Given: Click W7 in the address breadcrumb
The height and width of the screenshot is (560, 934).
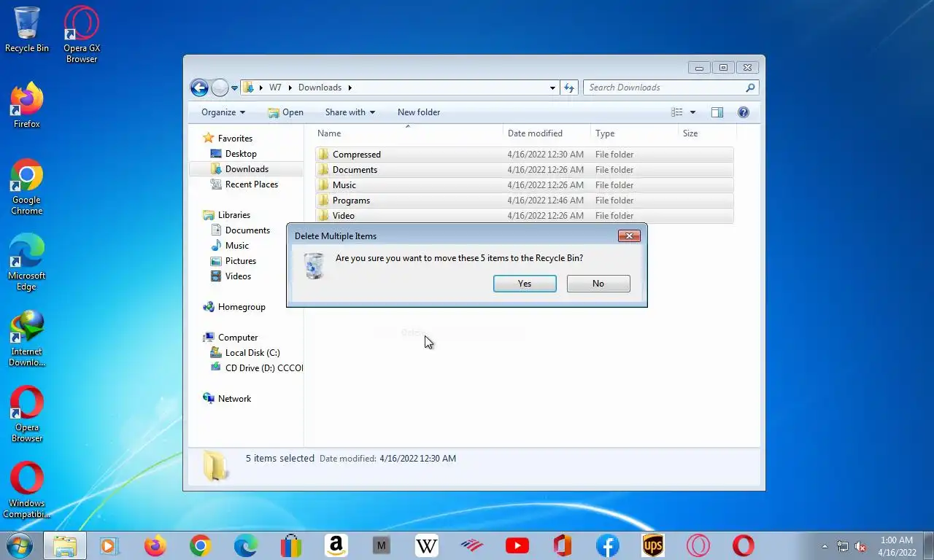Looking at the screenshot, I should [275, 87].
